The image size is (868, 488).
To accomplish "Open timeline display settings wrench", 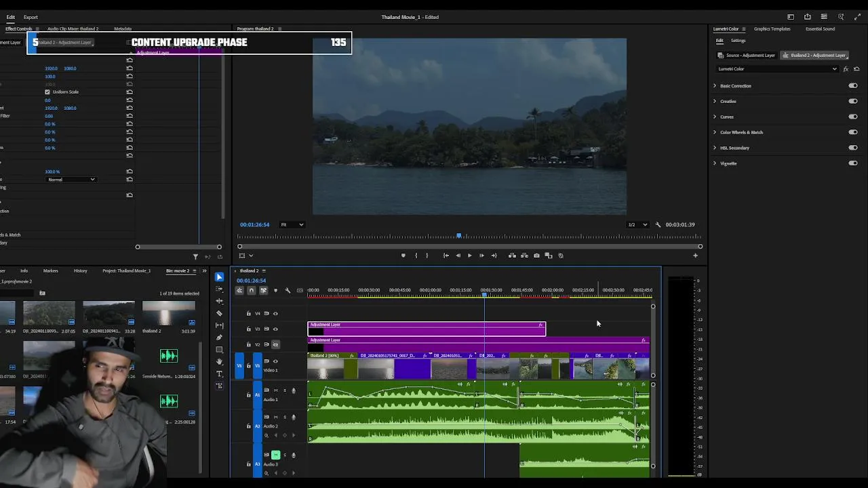I will tap(288, 291).
